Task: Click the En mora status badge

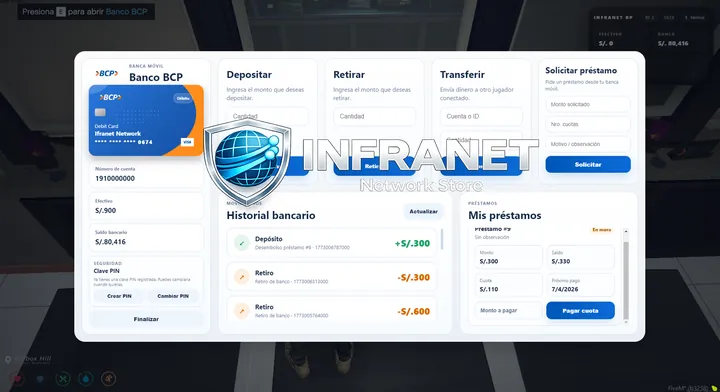Action: pyautogui.click(x=602, y=230)
